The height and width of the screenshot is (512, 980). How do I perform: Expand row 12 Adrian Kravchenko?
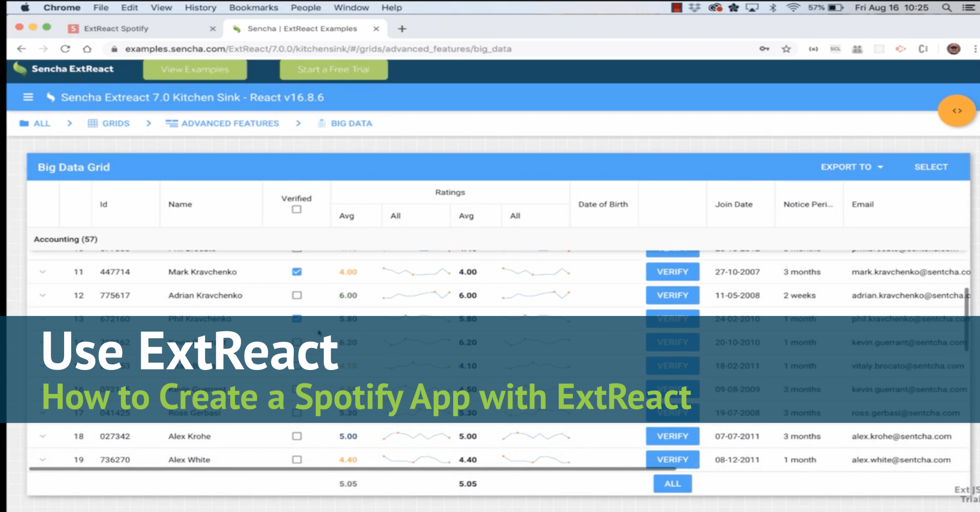[x=43, y=295]
